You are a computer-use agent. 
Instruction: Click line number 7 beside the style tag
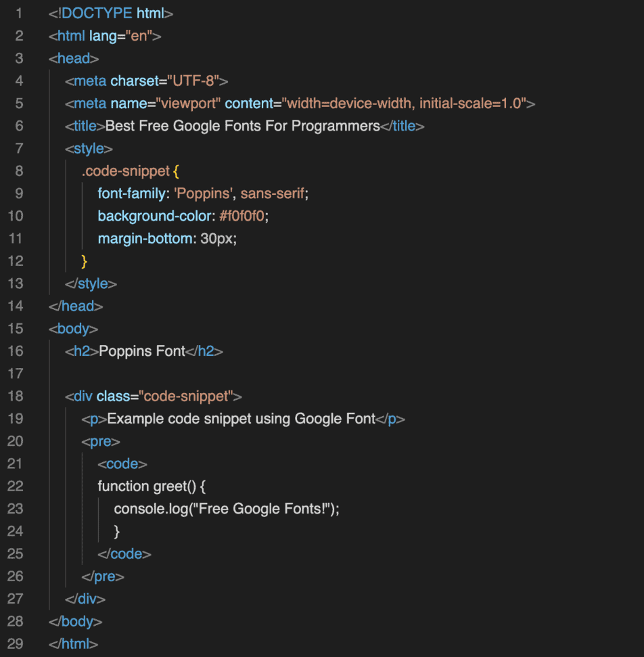(19, 148)
